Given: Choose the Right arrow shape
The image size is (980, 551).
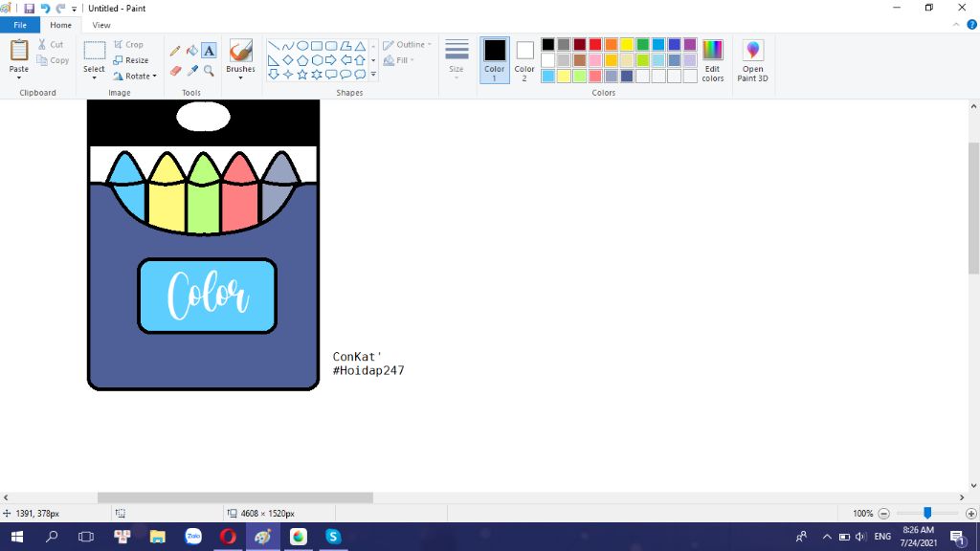Looking at the screenshot, I should click(x=331, y=60).
